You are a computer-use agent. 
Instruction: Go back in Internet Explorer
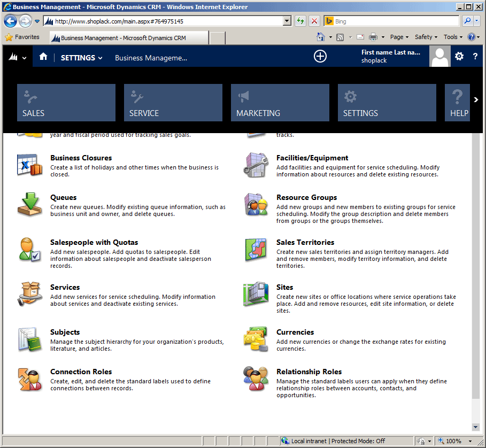[10, 21]
